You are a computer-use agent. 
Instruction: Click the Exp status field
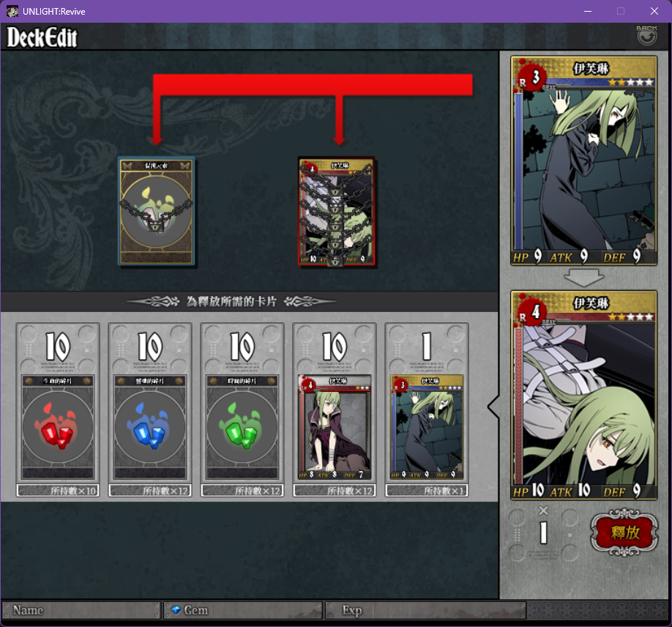[425, 610]
